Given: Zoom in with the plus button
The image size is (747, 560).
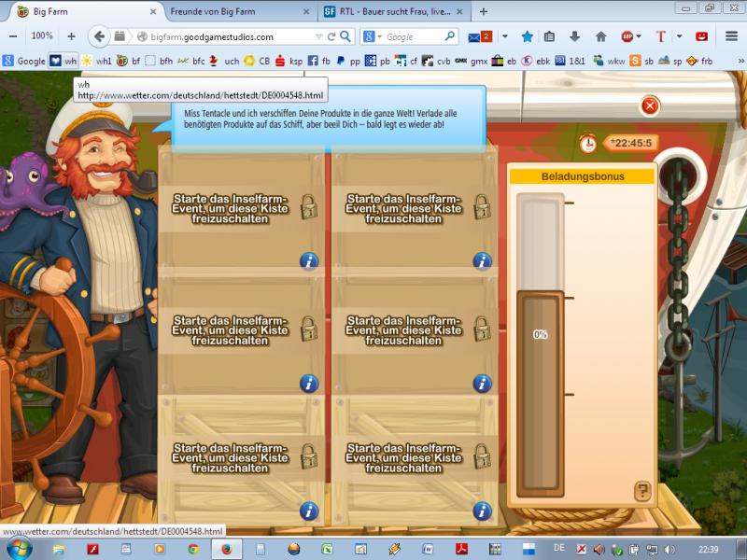Looking at the screenshot, I should point(71,36).
